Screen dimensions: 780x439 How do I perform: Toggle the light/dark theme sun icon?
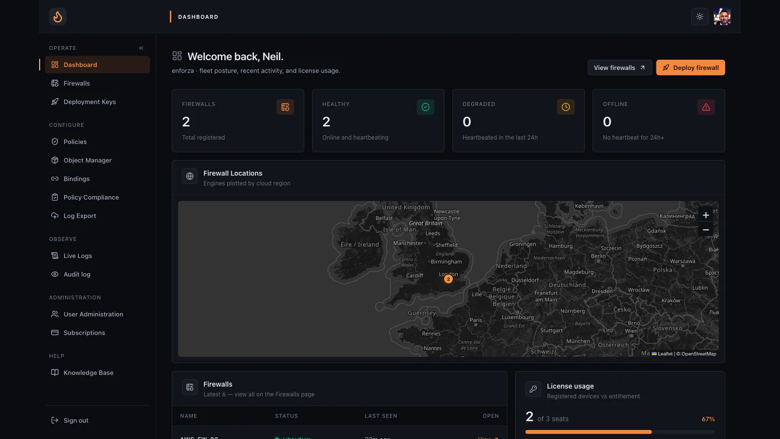click(x=699, y=17)
